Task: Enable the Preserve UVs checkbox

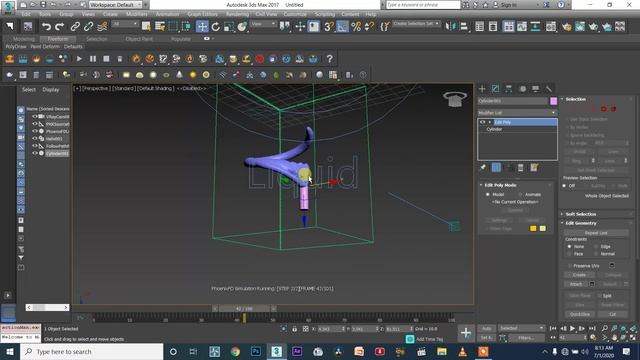Action: [570, 266]
